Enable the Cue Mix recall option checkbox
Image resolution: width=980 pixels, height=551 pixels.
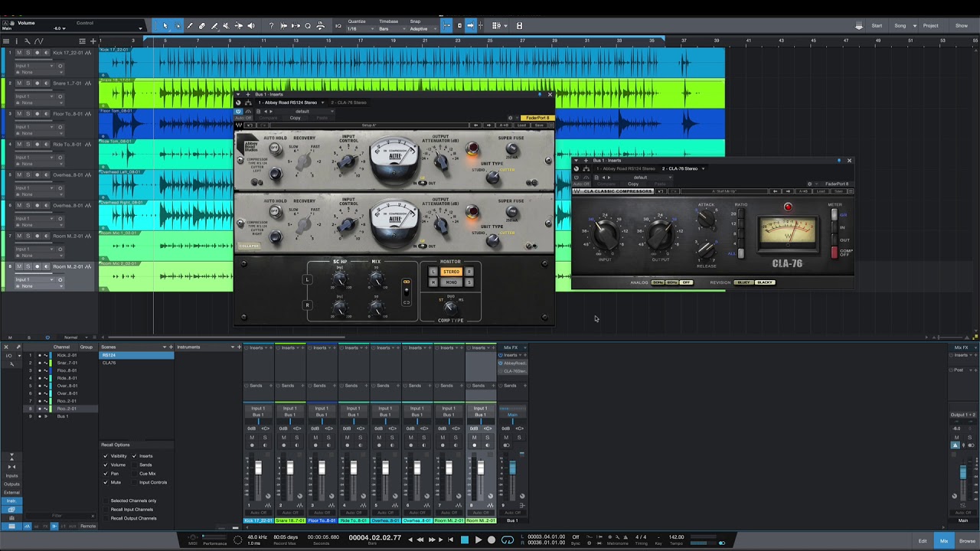tap(134, 474)
